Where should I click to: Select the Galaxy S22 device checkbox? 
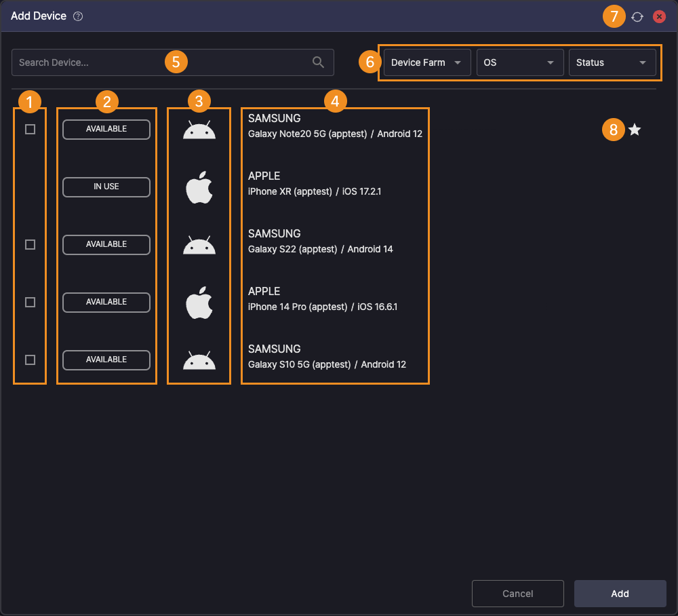pyautogui.click(x=30, y=245)
